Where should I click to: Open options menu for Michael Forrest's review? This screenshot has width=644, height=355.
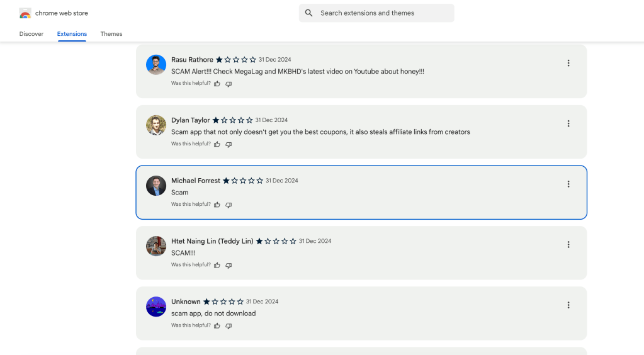coord(568,184)
